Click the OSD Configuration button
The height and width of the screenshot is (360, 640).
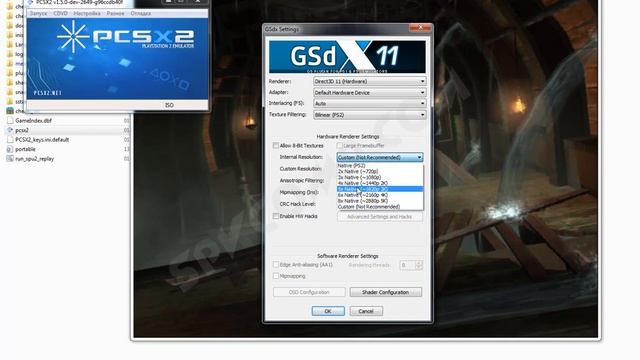(309, 293)
